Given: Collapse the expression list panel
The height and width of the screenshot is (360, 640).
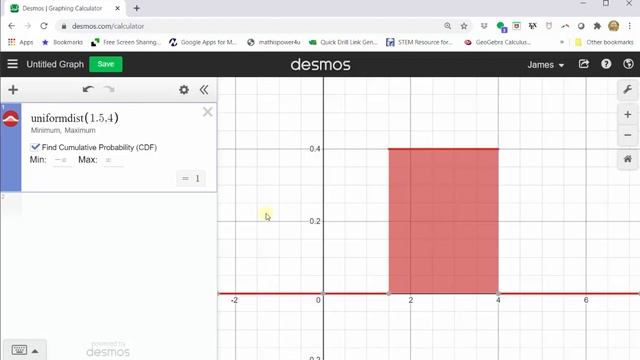Looking at the screenshot, I should (204, 90).
